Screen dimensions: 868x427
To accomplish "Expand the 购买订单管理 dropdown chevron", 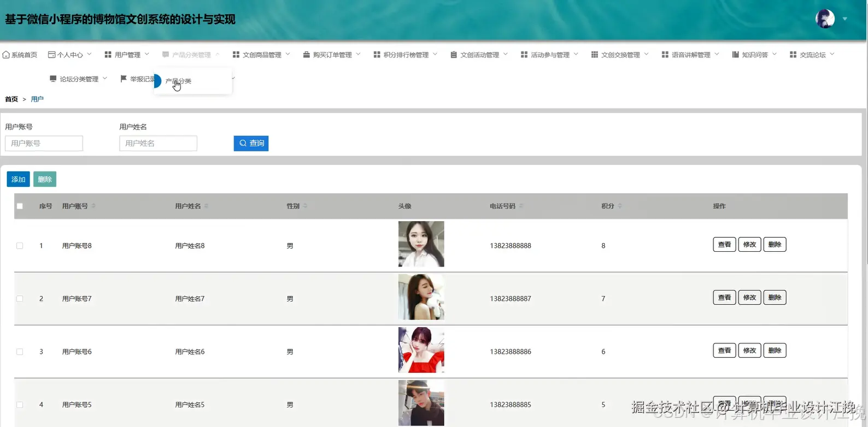I will (358, 54).
